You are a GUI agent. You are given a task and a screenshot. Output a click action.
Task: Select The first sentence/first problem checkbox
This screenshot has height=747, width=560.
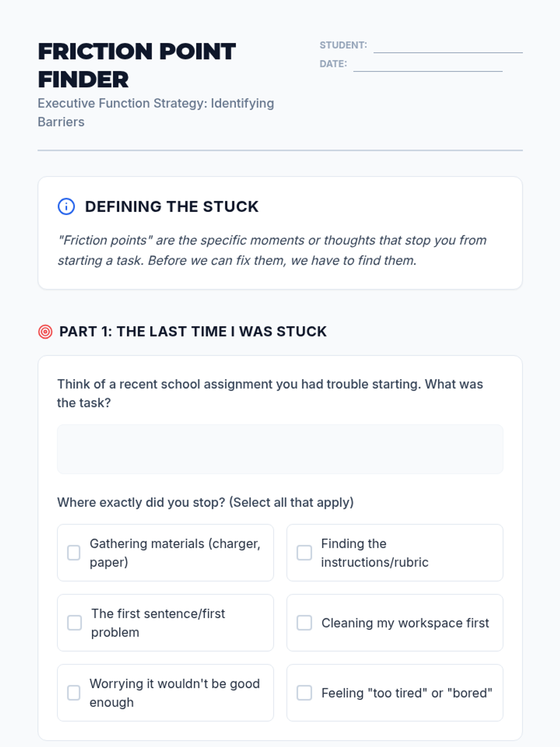click(x=74, y=623)
